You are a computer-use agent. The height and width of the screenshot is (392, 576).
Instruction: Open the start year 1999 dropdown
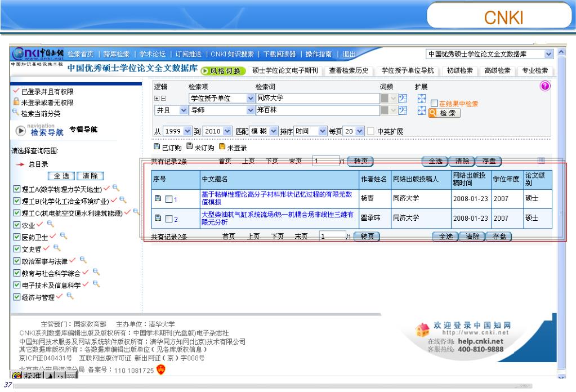(x=187, y=131)
